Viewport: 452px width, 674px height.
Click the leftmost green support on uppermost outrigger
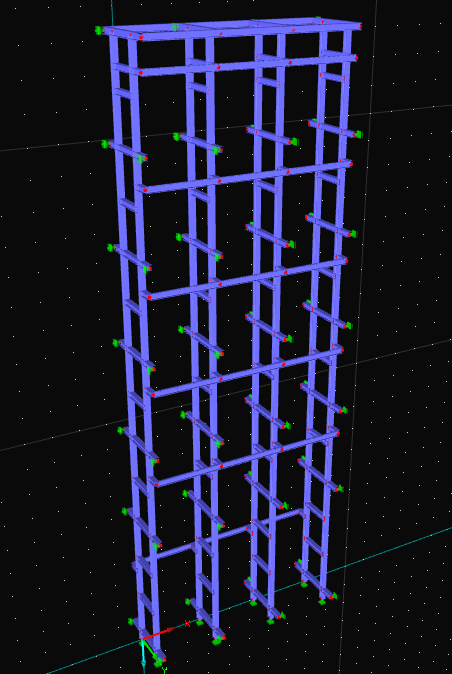104,144
